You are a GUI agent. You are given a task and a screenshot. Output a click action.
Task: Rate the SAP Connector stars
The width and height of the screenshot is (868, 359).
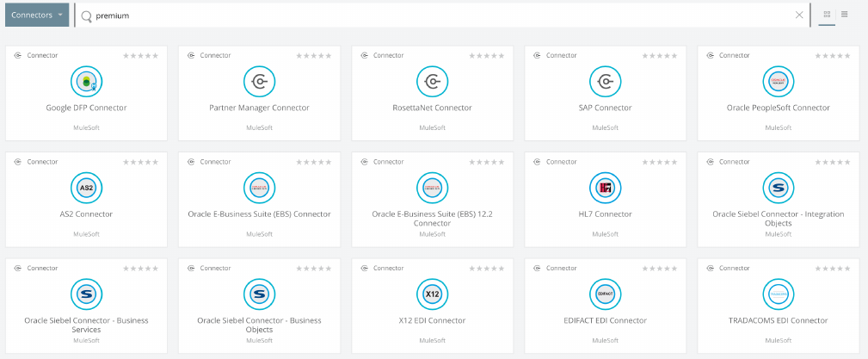(x=660, y=55)
